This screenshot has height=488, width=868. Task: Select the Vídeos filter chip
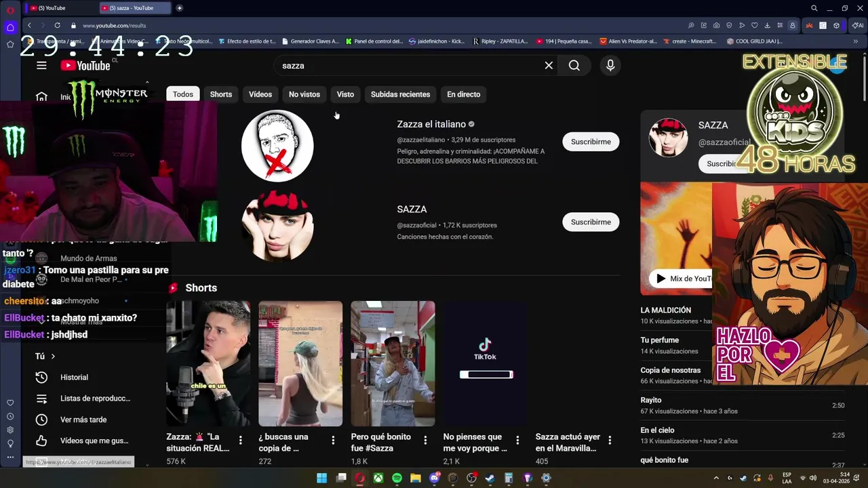[260, 94]
